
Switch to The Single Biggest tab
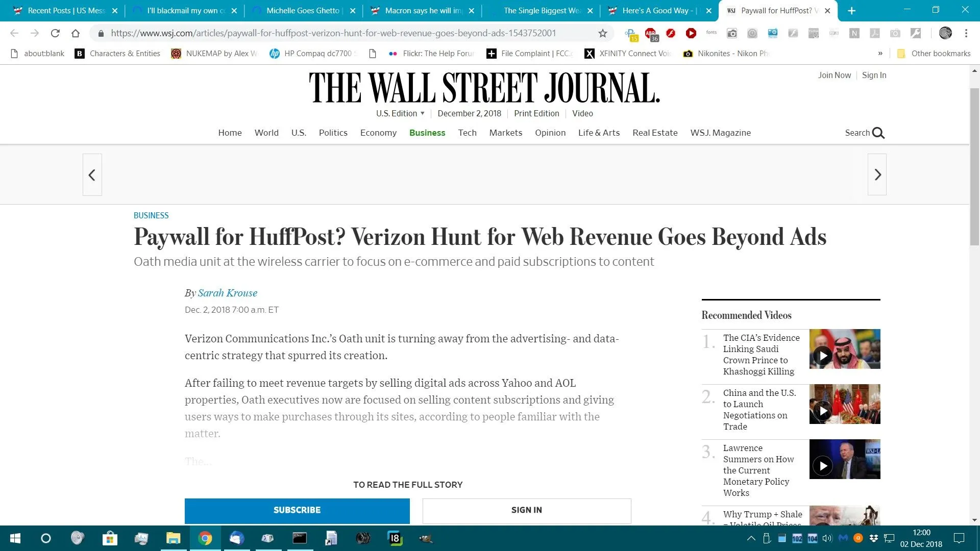[x=541, y=11]
